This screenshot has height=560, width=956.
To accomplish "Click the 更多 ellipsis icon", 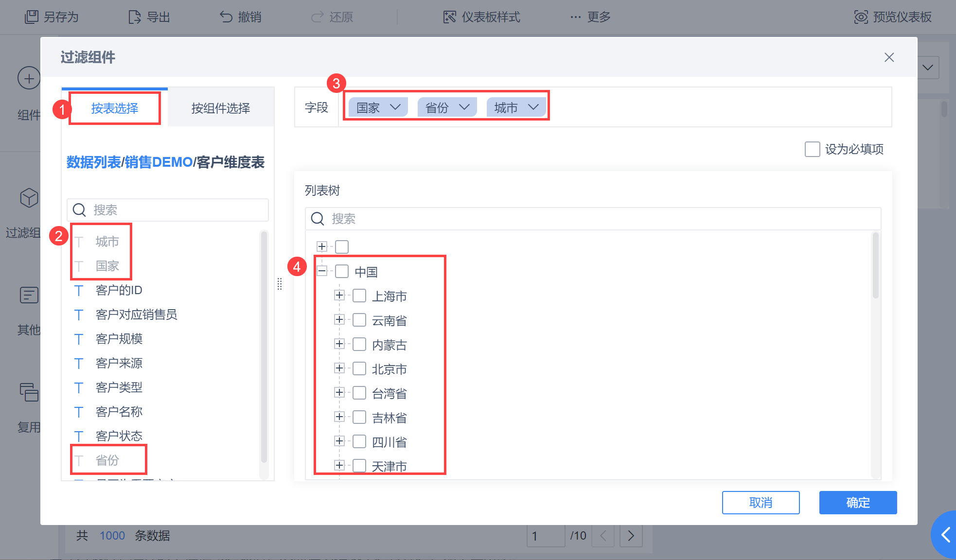I will pyautogui.click(x=576, y=17).
